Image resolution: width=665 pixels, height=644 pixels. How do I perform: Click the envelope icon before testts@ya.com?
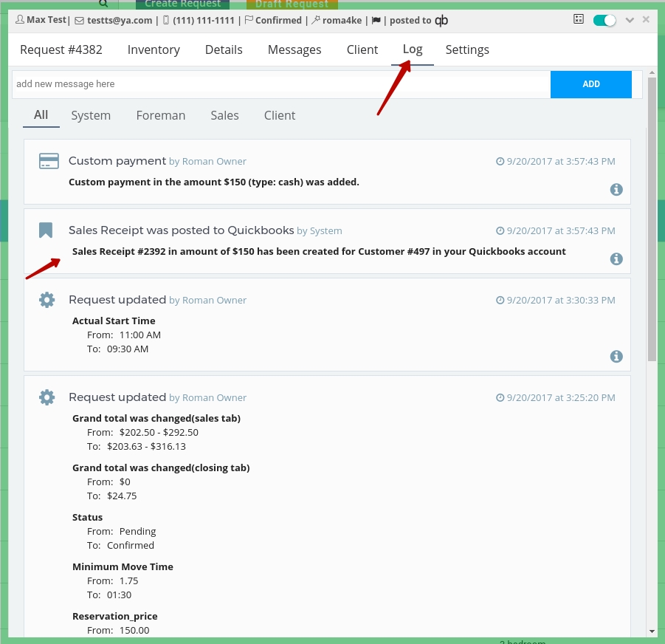pyautogui.click(x=79, y=21)
